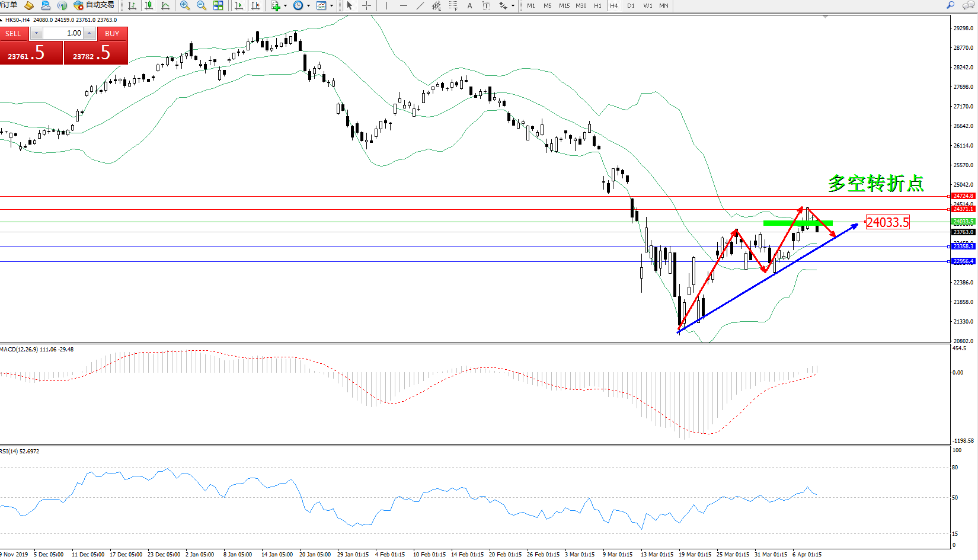Screen dimensions: 978x560
Task: Click the tile windows icon
Action: click(x=218, y=5)
